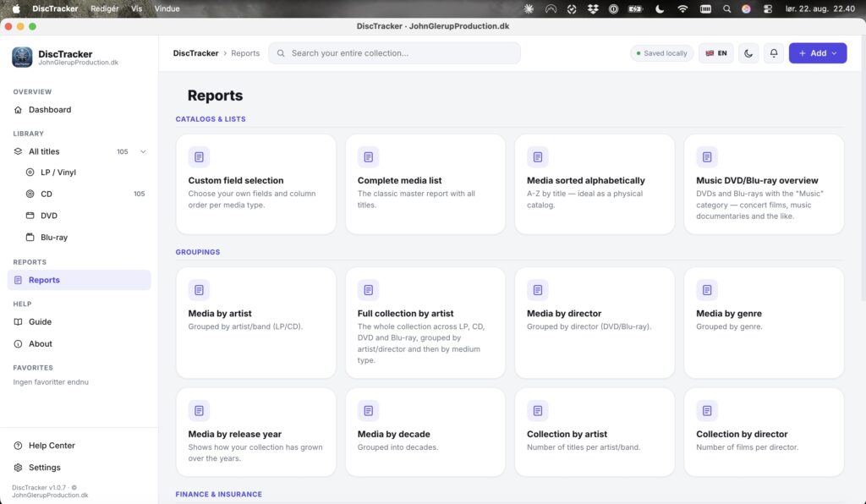Click the 'Ingen favoritter endnu' text
Image resolution: width=866 pixels, height=504 pixels.
[x=51, y=382]
